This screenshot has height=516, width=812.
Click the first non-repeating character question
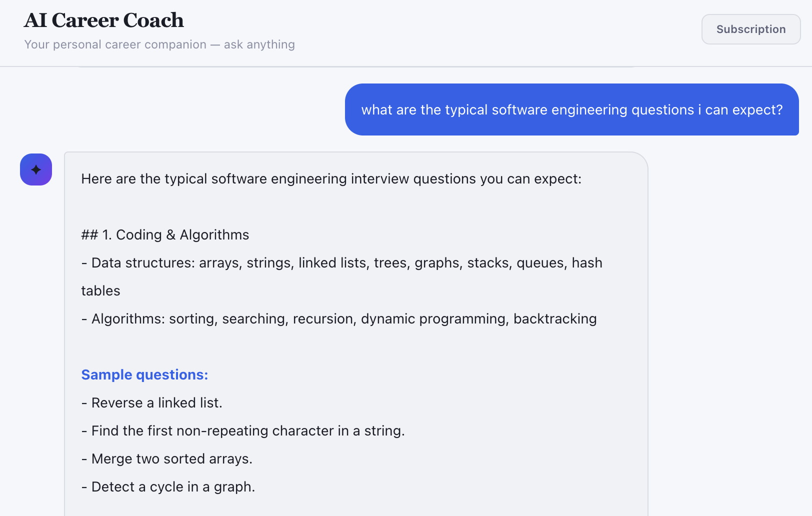click(243, 430)
